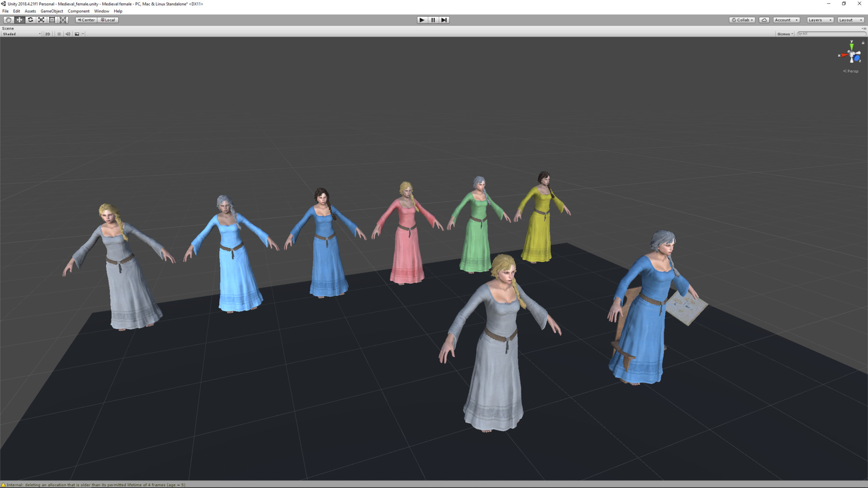Click the Collab button
Screen dimensions: 868x488
(742, 20)
